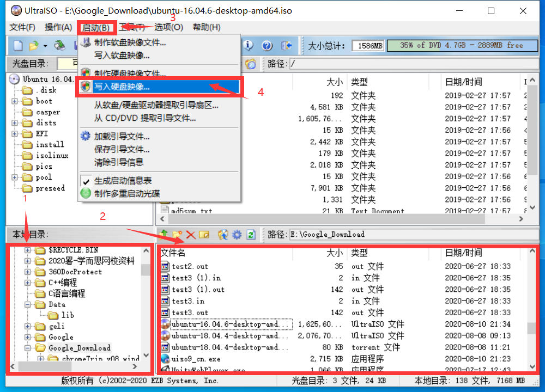Select the 制作硬盘映像文件 menu entry
The width and height of the screenshot is (545, 392).
click(x=160, y=72)
